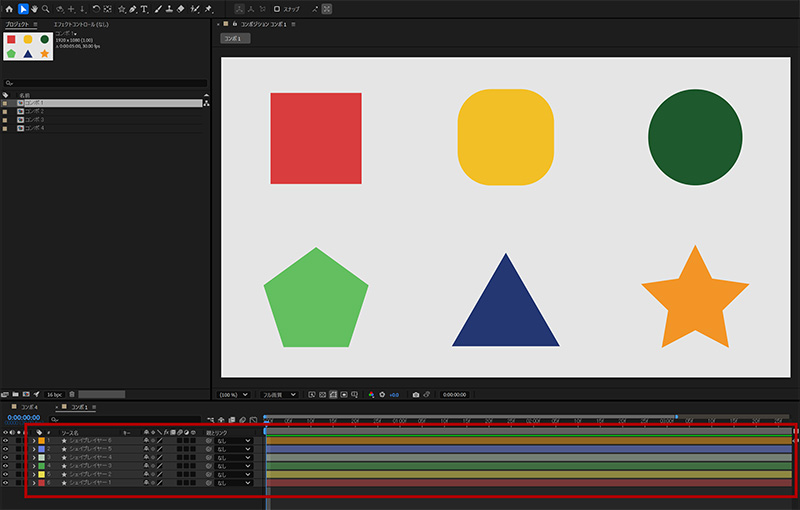Select the Rotation tool

(x=95, y=9)
